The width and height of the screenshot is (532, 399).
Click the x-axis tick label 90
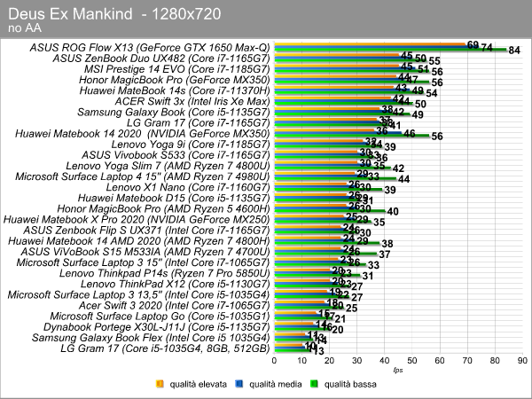click(522, 361)
